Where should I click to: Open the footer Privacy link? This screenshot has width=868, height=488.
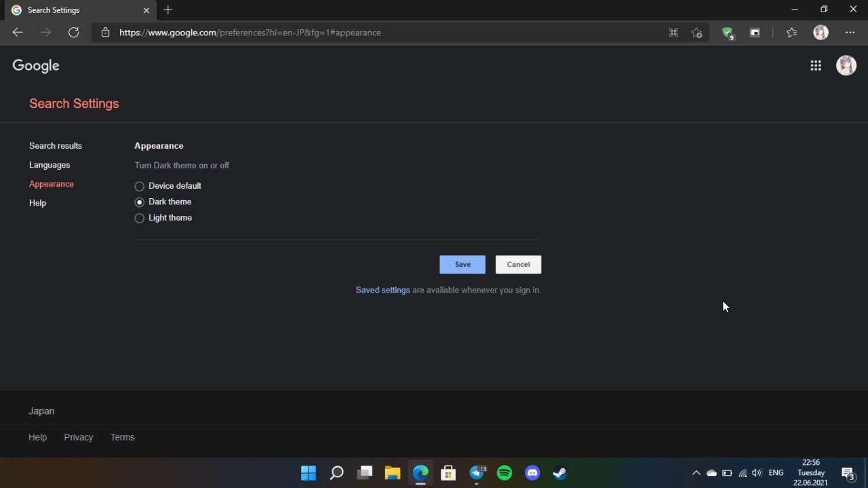coord(79,437)
